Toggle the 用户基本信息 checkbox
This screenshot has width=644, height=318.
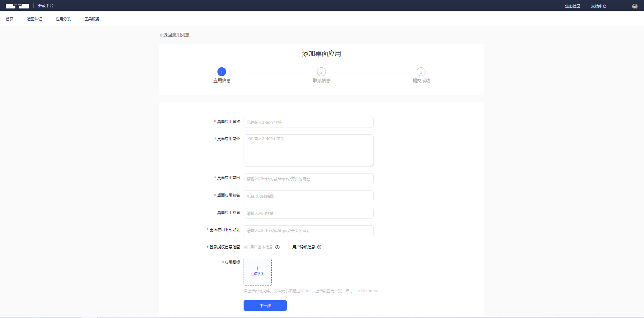[246, 247]
